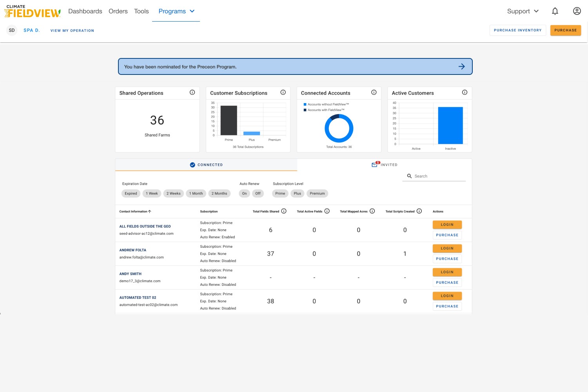Switch to the Invited tab
The image size is (588, 392).
(385, 165)
